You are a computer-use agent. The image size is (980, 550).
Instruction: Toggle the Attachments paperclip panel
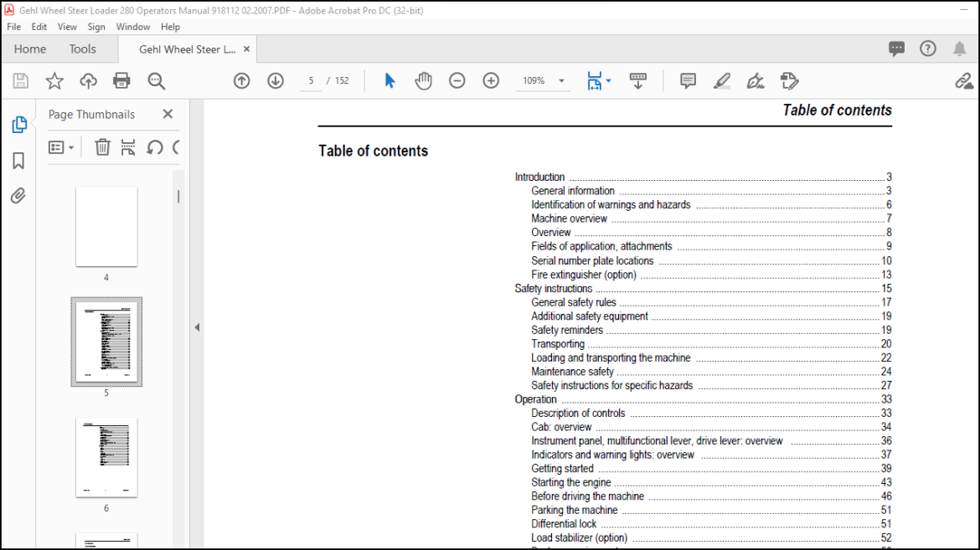coord(18,196)
